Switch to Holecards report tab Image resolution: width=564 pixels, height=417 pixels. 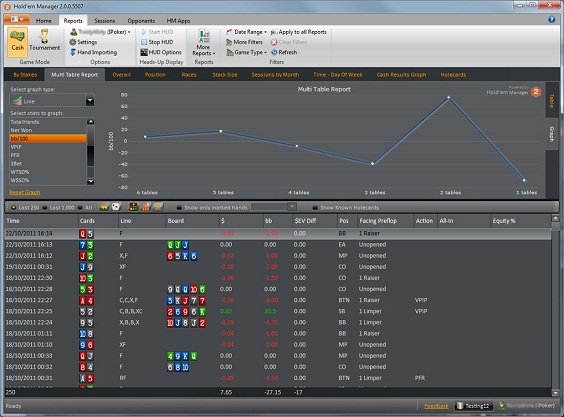453,74
